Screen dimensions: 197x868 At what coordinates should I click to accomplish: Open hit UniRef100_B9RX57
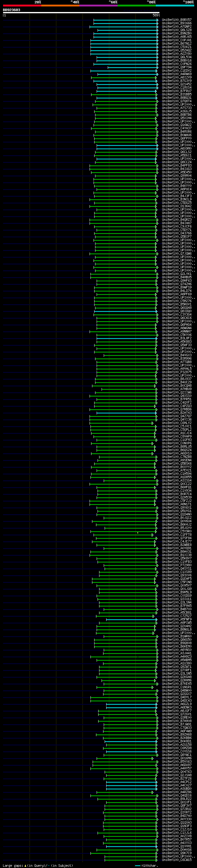point(176,20)
